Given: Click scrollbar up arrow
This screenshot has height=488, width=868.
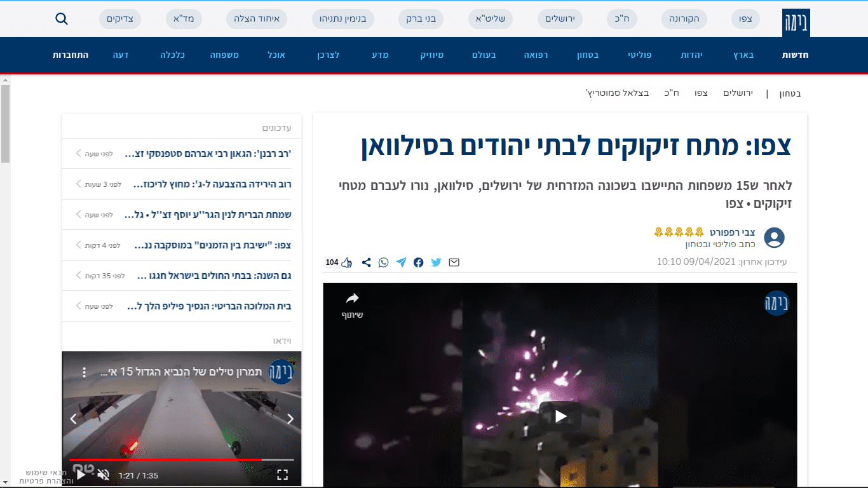Looking at the screenshot, I should click(5, 80).
